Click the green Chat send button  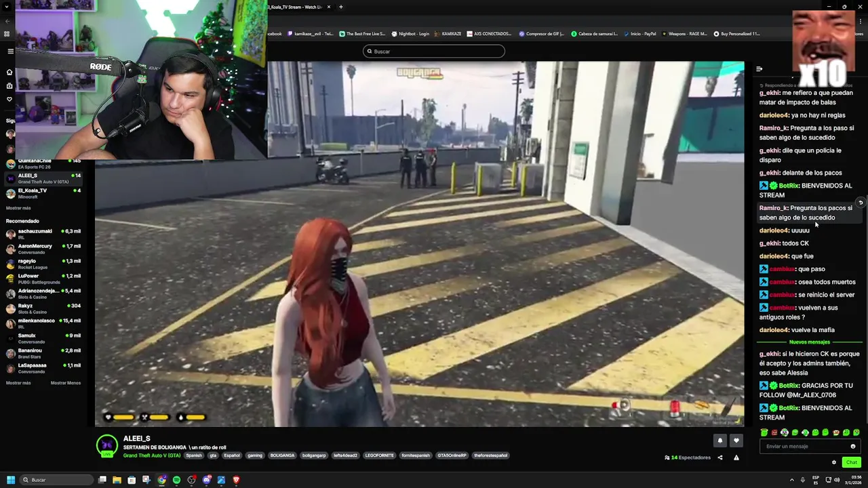pos(851,462)
